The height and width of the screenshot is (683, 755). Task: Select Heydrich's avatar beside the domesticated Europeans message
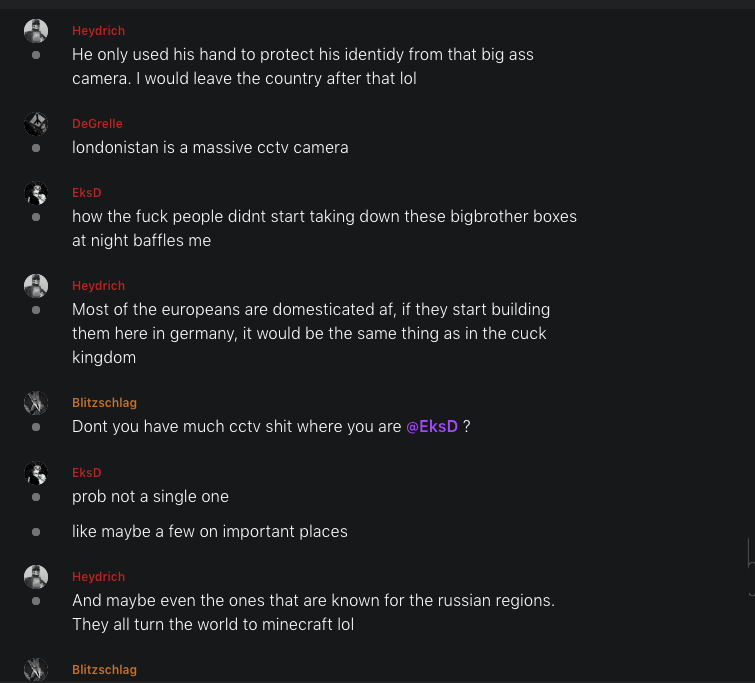coord(36,286)
